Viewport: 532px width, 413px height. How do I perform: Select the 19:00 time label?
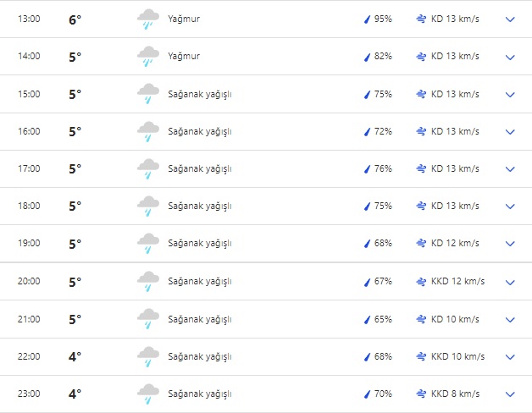(29, 244)
